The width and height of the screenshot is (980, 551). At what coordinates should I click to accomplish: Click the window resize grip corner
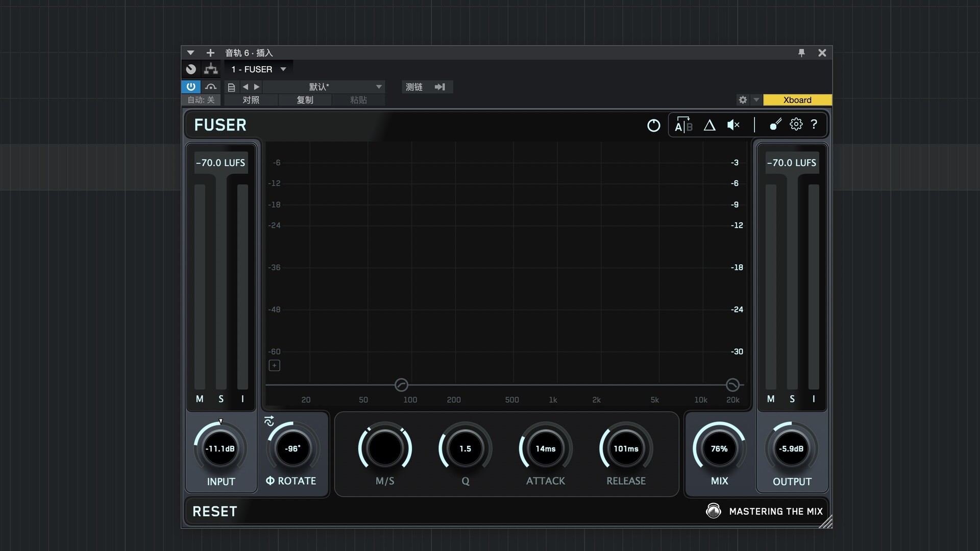point(826,522)
